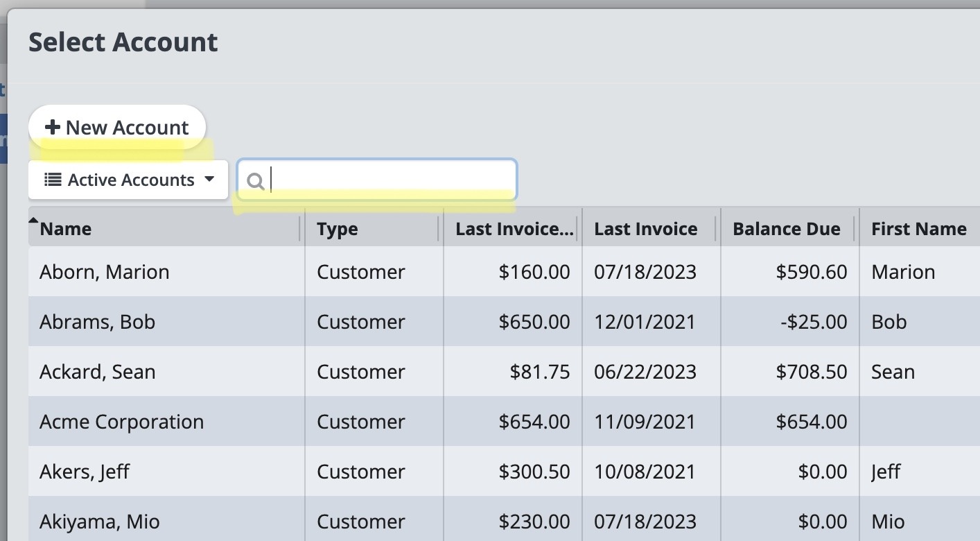Create a New Account
Viewport: 980px width, 541px height.
[117, 128]
